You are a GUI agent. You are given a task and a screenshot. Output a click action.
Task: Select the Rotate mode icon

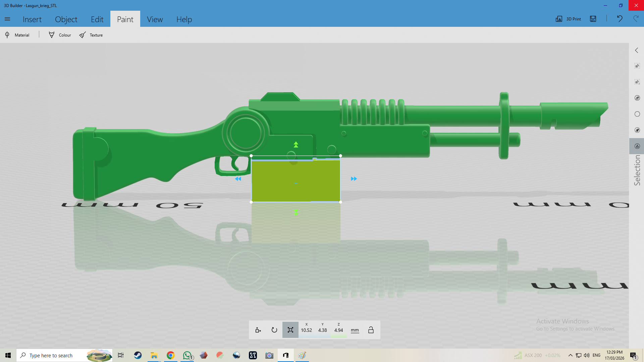[x=274, y=330]
